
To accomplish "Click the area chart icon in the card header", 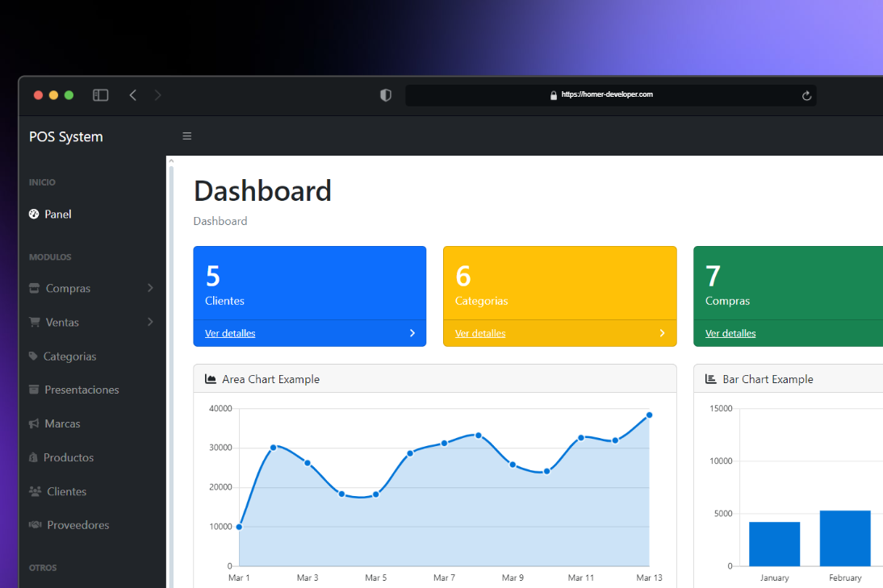I will point(211,379).
